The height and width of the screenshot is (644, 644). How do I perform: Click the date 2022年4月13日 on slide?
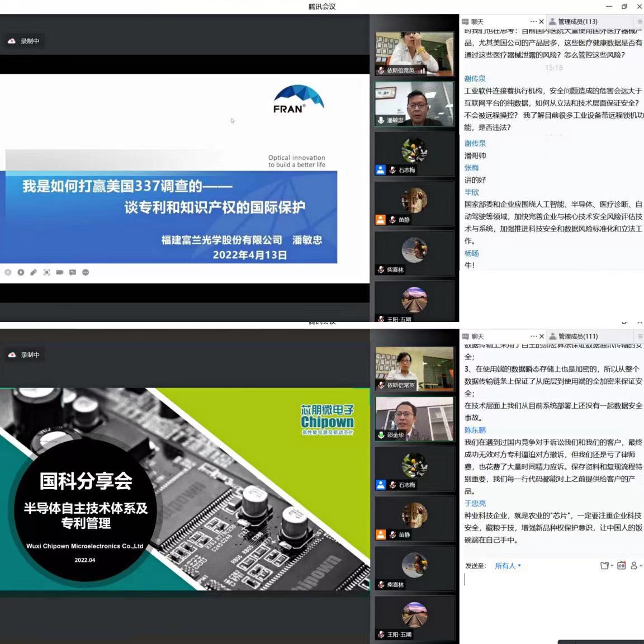[250, 255]
